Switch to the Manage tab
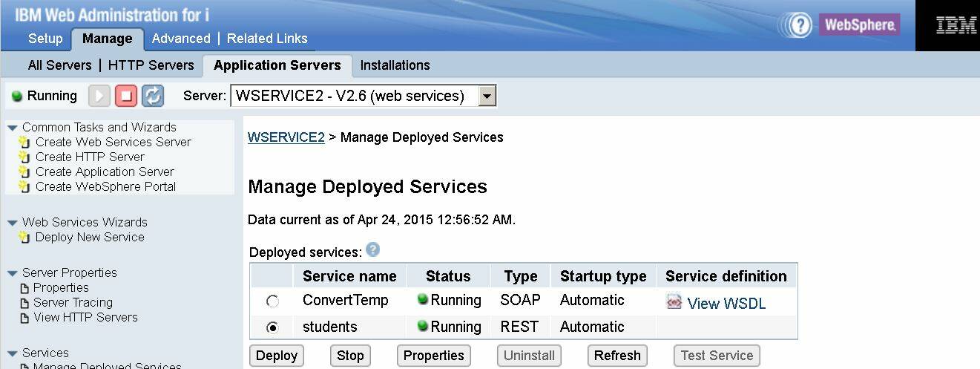This screenshot has height=369, width=980. pyautogui.click(x=108, y=39)
